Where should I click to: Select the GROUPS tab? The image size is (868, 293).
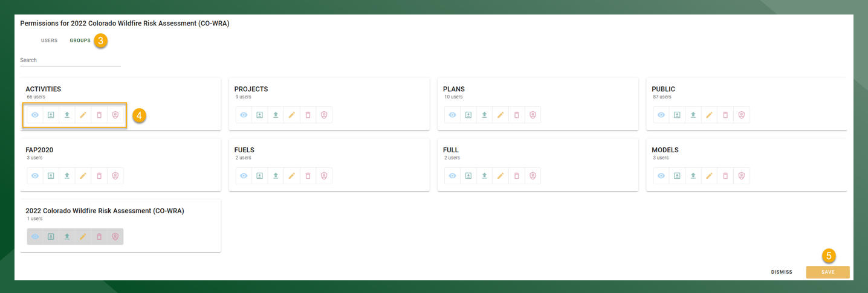click(x=80, y=40)
